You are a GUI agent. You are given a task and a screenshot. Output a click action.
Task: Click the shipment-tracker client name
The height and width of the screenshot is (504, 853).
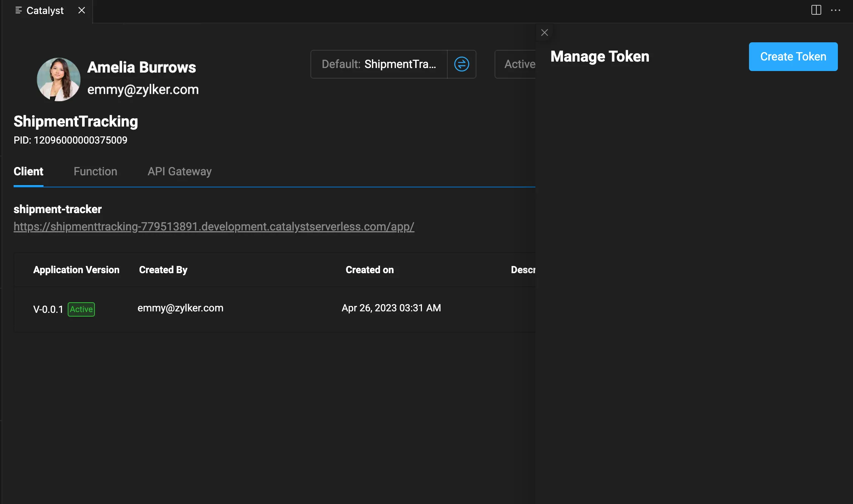[x=57, y=209]
